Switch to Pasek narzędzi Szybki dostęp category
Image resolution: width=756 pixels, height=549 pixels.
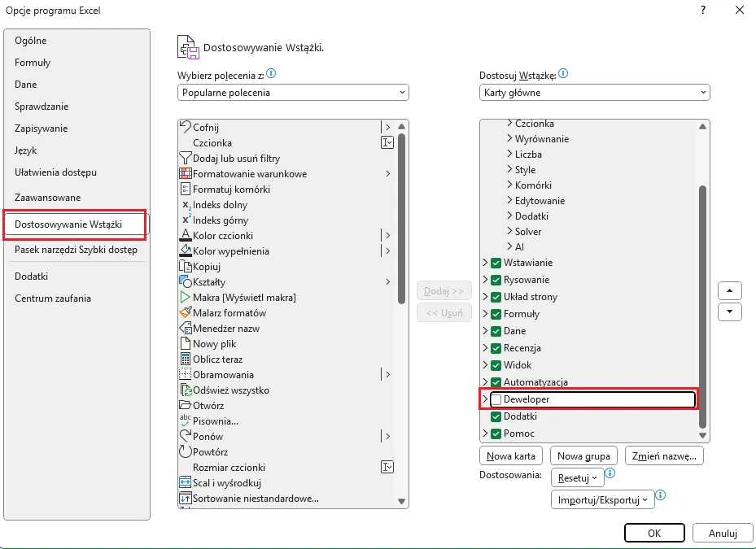pos(76,251)
